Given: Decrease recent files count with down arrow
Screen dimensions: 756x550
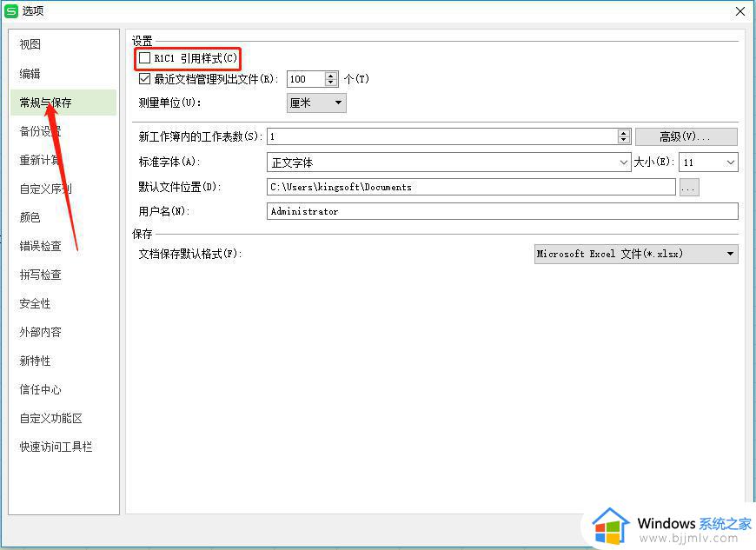Looking at the screenshot, I should [x=331, y=83].
